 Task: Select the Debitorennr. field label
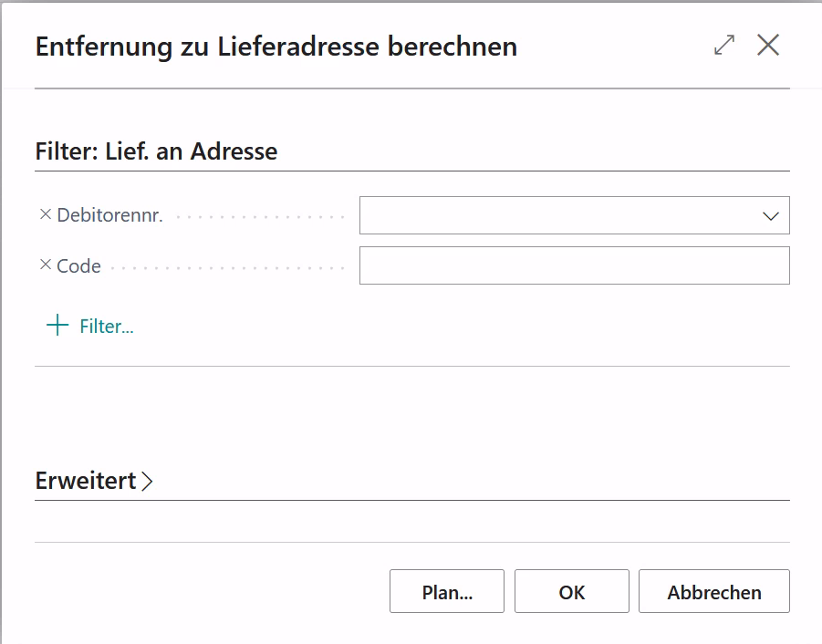coord(109,216)
